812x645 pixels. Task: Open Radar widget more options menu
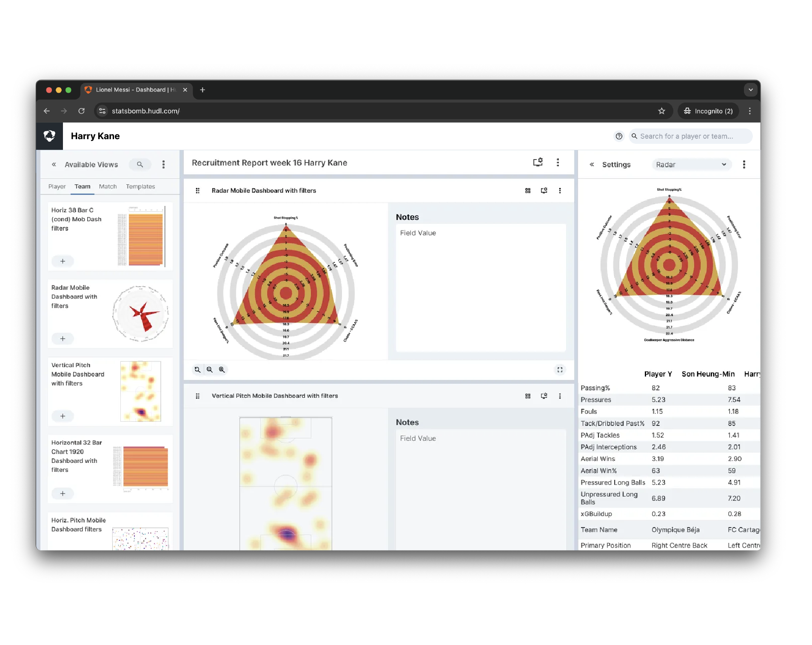[x=560, y=191]
